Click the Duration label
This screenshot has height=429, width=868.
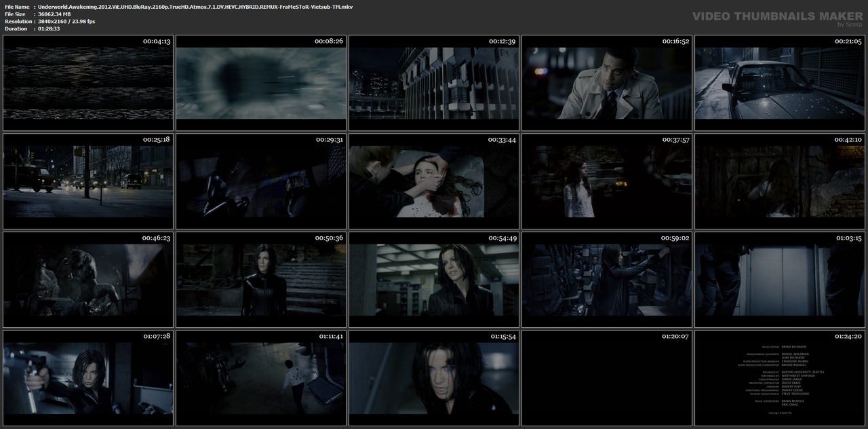tap(16, 29)
